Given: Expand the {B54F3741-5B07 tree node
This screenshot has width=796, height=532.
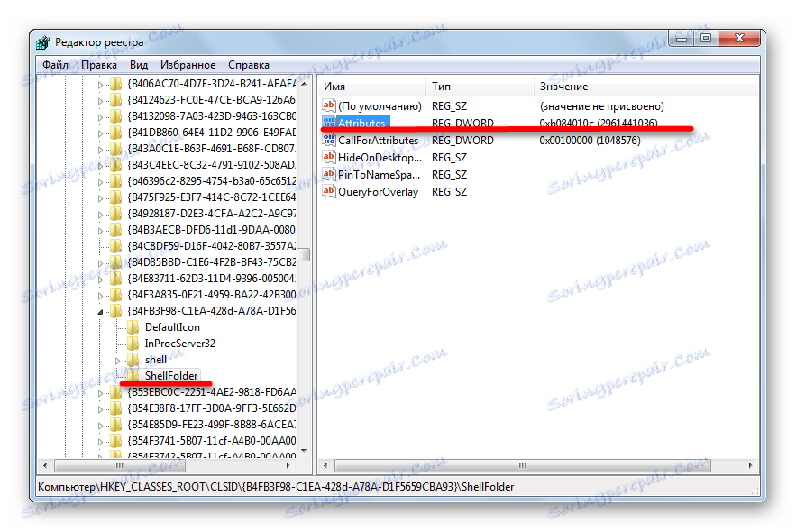Looking at the screenshot, I should click(100, 442).
